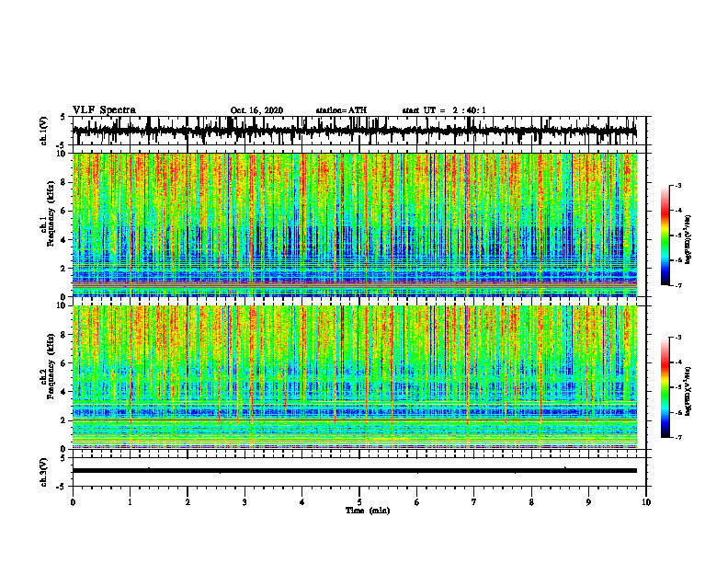Click the ch.1 color scale unit label
This screenshot has height=563, width=728.
[x=688, y=239]
